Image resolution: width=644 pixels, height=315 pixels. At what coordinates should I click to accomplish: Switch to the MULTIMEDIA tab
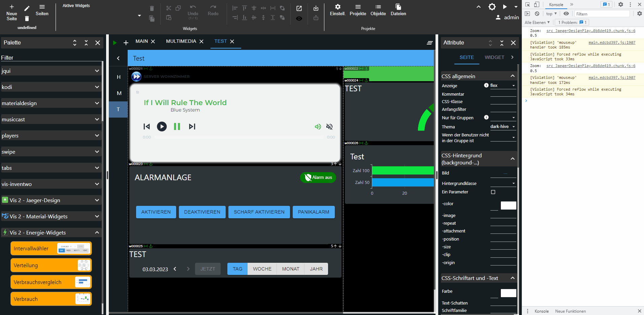[181, 41]
